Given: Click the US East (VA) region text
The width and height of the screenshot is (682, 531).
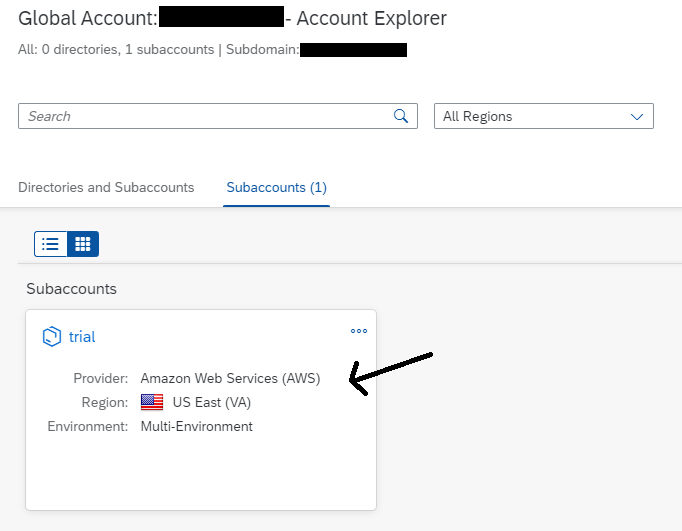Looking at the screenshot, I should click(212, 402).
